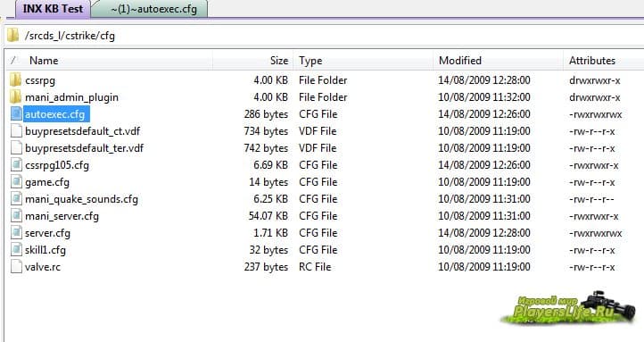Click mani_admin_plugin modified date 10/08/2009 11:32:00

click(483, 97)
